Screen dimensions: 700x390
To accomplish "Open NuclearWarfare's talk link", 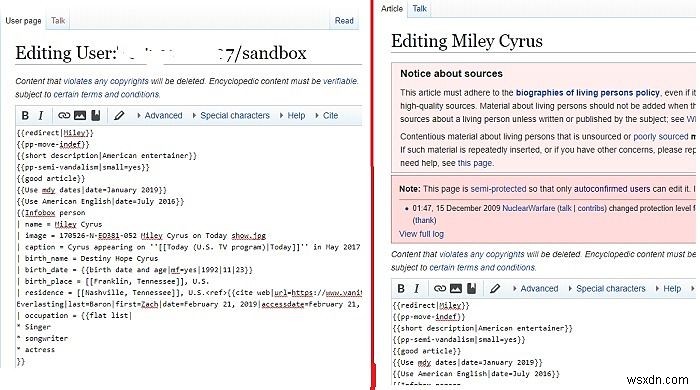I will [x=566, y=208].
